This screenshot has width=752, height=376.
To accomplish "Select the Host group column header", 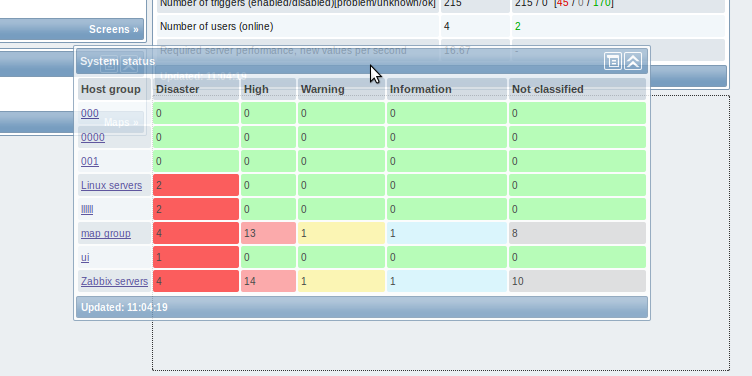I will 115,89.
